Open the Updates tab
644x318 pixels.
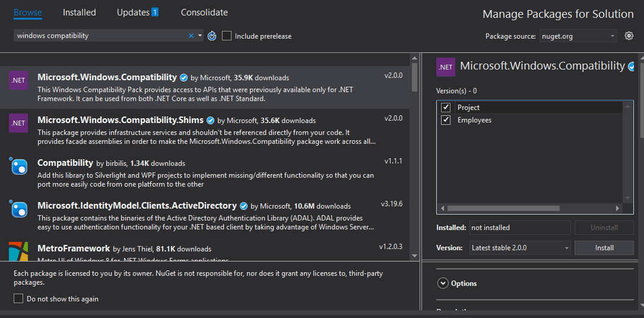133,12
